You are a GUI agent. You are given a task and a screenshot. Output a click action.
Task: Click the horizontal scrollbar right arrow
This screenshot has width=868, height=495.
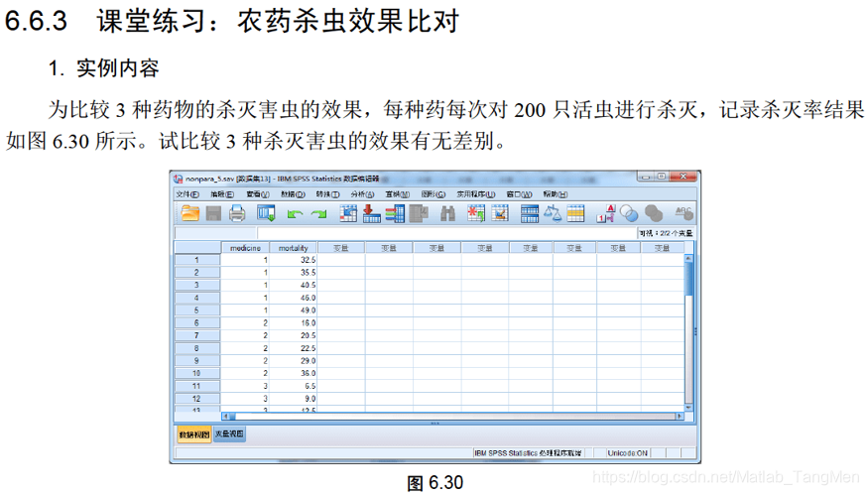click(x=680, y=416)
